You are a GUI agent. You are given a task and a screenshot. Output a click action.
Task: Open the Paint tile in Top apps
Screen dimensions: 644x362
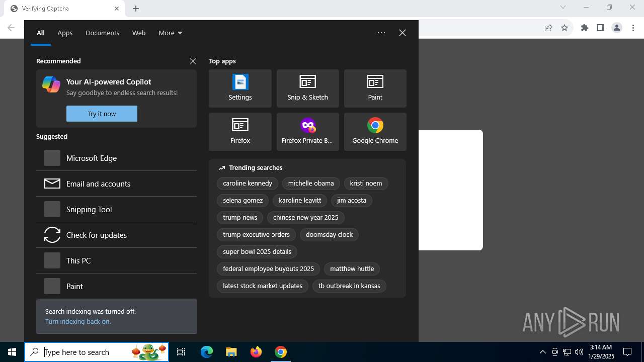[375, 88]
